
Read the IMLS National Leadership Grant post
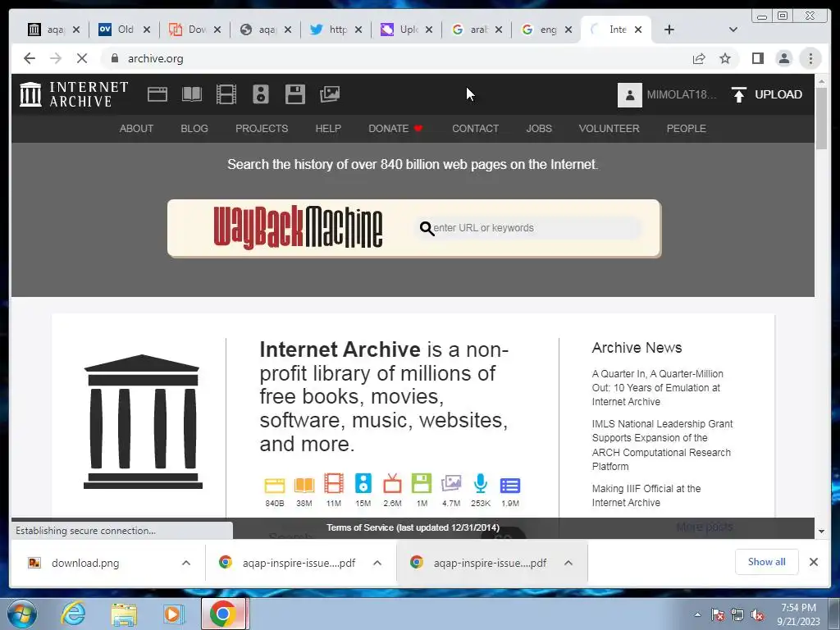[662, 445]
